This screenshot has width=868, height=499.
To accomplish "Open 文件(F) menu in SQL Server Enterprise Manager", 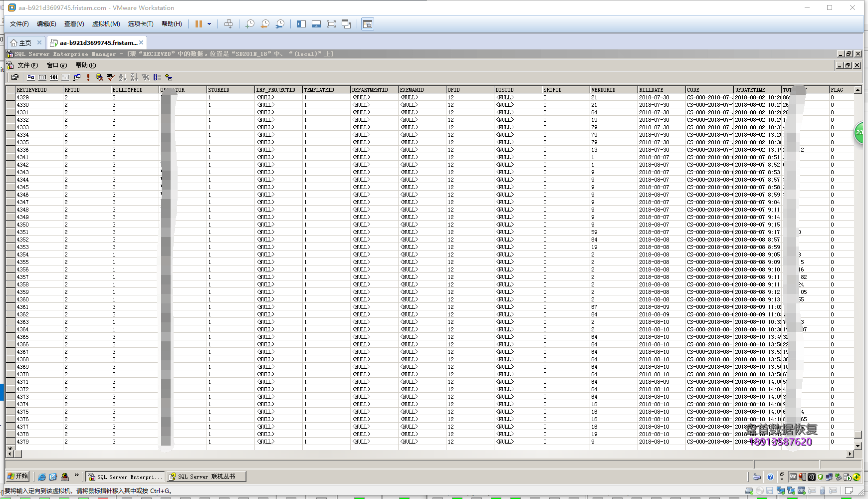I will point(27,65).
